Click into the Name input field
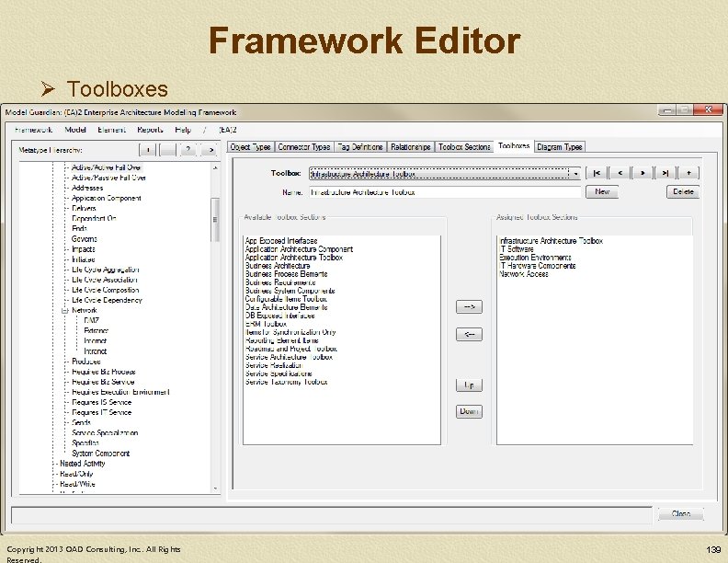This screenshot has width=728, height=563. tap(445, 192)
